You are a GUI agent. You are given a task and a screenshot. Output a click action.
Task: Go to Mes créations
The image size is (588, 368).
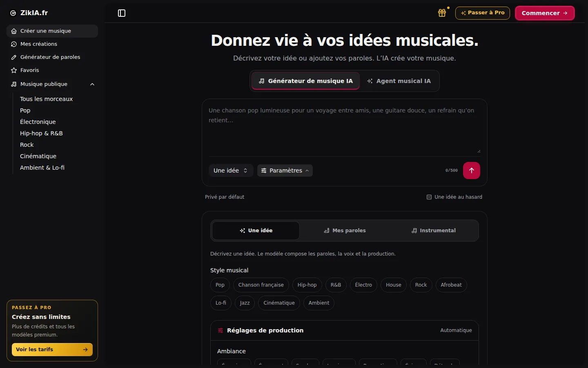[52, 44]
